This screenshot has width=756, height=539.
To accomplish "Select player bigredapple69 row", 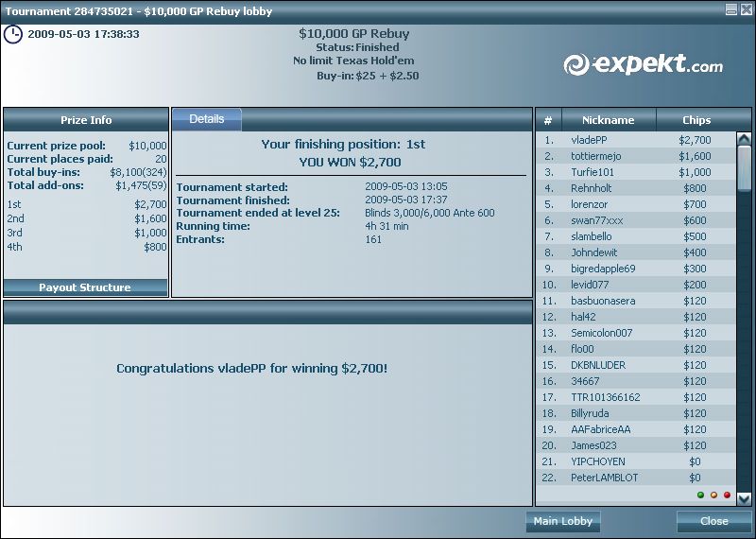I will (636, 269).
